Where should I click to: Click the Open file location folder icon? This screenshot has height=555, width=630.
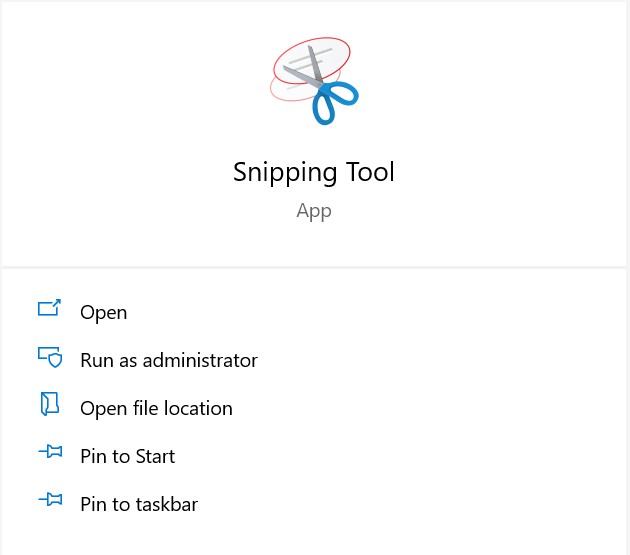50,405
